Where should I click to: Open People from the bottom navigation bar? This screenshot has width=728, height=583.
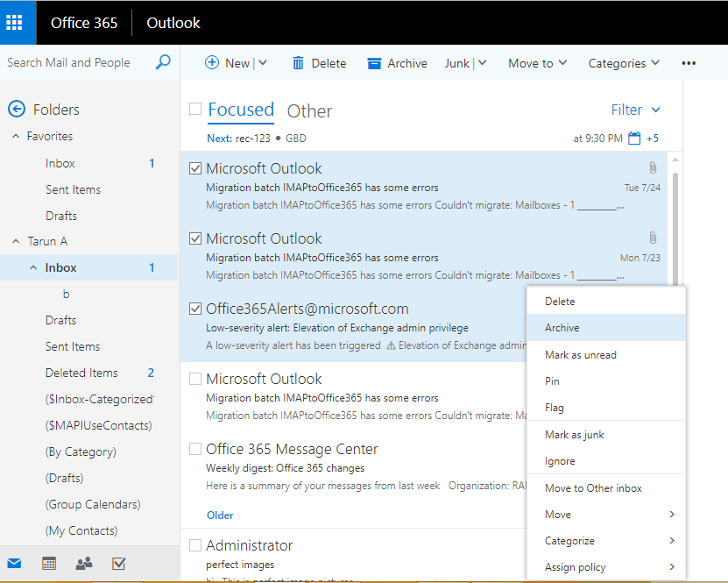(x=83, y=564)
